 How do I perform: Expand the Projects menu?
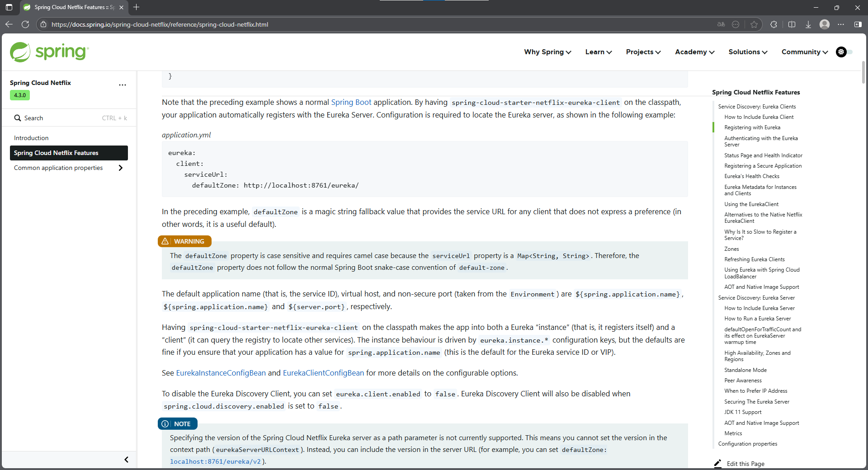pyautogui.click(x=643, y=52)
